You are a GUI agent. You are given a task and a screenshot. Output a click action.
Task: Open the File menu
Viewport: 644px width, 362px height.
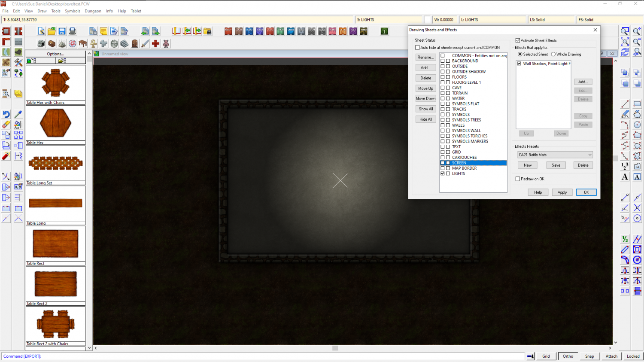click(x=6, y=11)
